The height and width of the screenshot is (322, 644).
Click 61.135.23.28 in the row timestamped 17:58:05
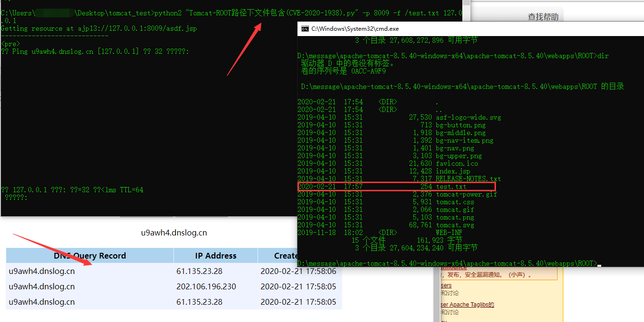click(x=199, y=302)
